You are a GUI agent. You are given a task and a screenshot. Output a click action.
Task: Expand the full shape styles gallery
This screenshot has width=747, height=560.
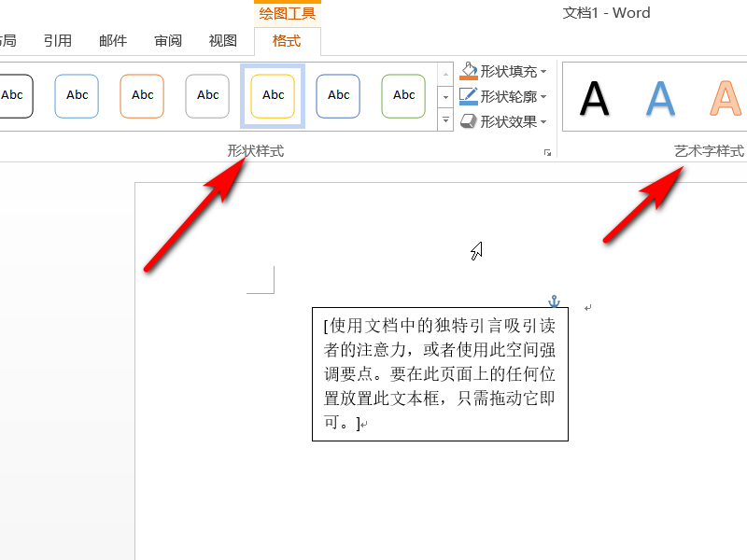(x=445, y=119)
